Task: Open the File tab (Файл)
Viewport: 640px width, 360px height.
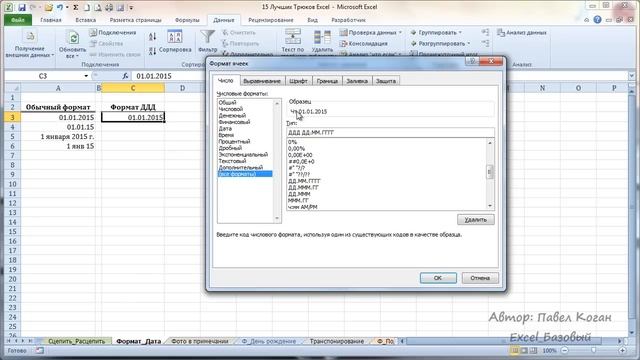Action: (18, 20)
